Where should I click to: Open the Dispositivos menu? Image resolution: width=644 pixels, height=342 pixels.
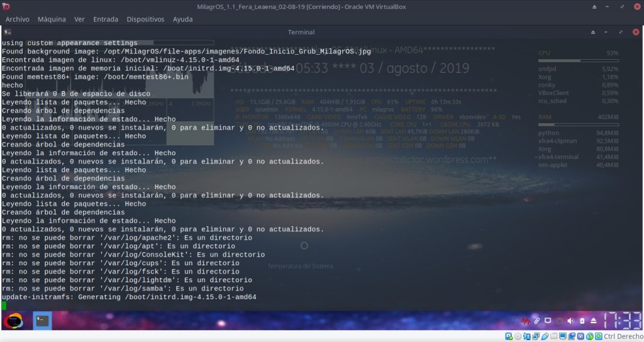(x=145, y=19)
